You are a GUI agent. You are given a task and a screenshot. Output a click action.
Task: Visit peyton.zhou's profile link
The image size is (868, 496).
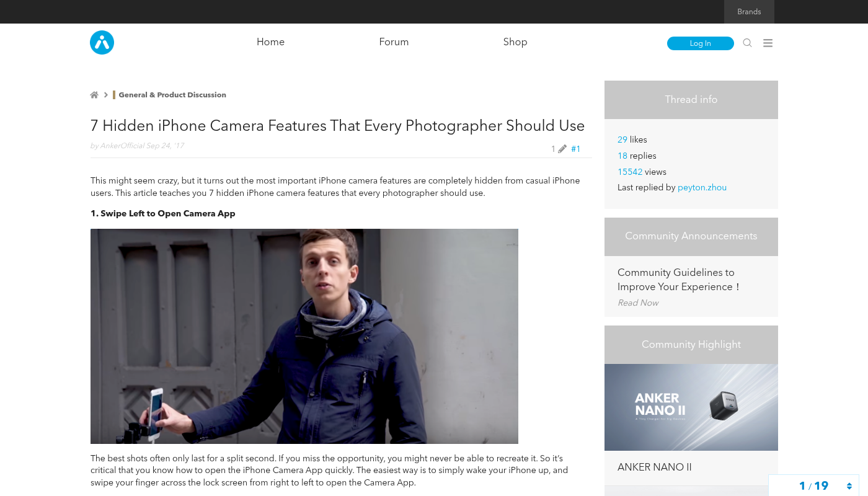click(702, 187)
